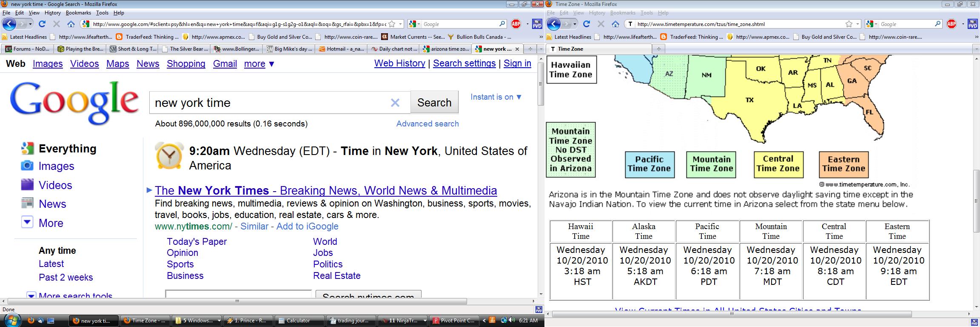Click the Adblock Plus icon in the Time Zone window
The height and width of the screenshot is (327, 980).
coord(952,24)
